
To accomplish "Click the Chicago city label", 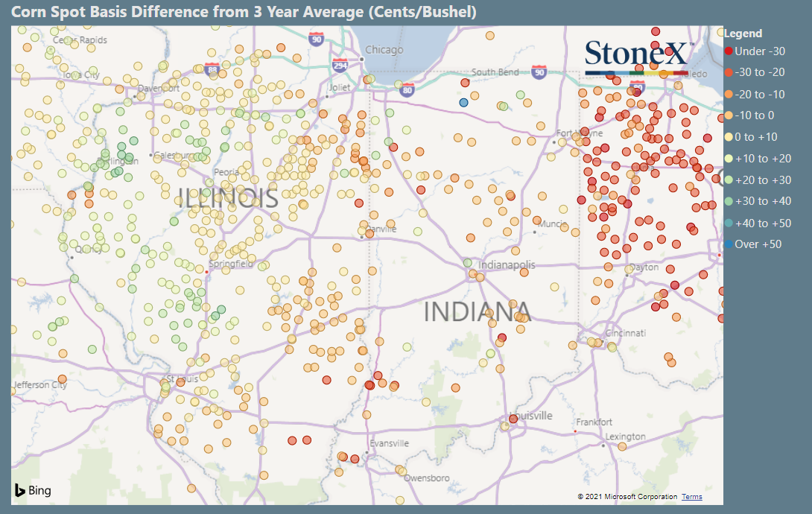I will pyautogui.click(x=384, y=50).
